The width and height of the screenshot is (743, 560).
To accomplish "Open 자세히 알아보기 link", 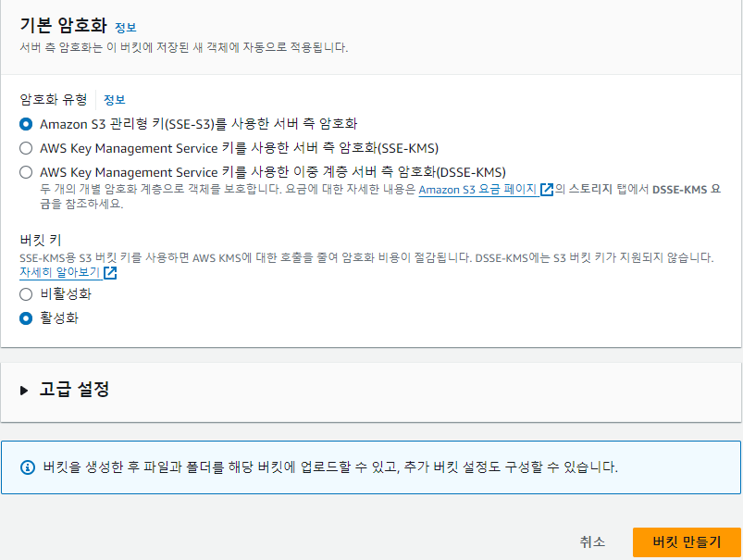I will 59,273.
